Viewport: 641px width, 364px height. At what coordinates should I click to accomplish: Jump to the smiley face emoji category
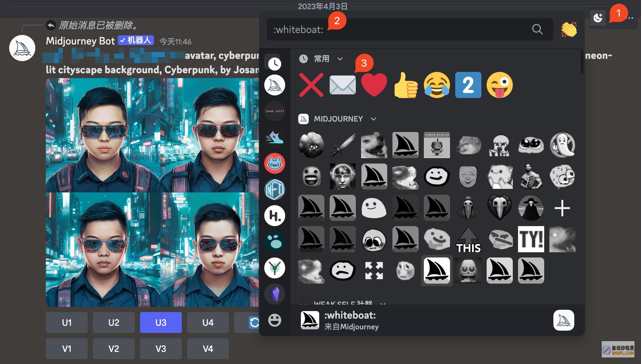click(275, 320)
